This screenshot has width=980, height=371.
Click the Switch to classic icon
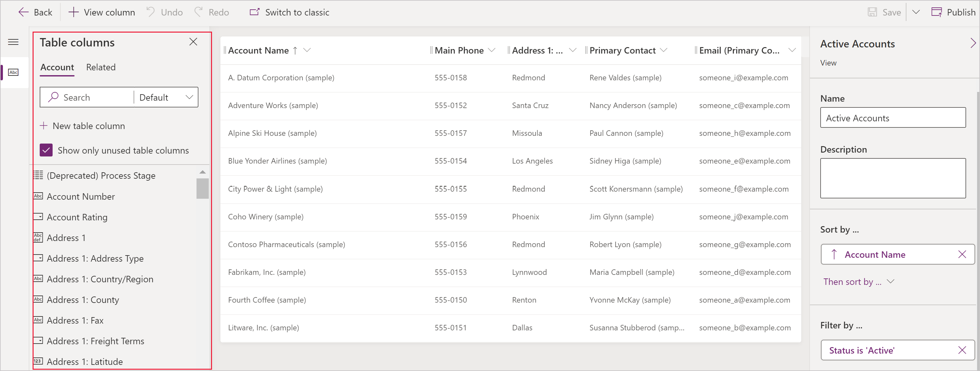(253, 12)
